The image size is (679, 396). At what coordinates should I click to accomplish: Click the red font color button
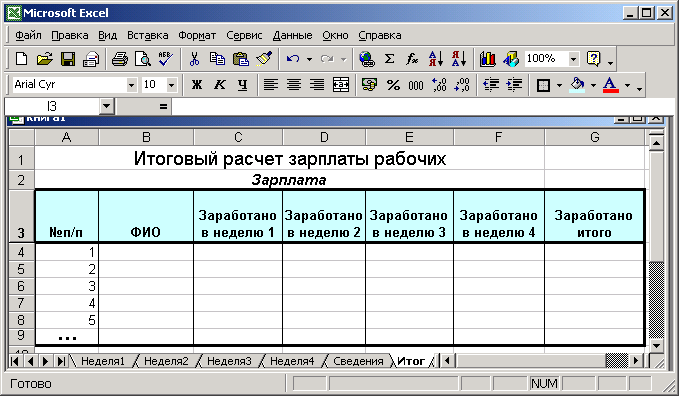tap(611, 84)
